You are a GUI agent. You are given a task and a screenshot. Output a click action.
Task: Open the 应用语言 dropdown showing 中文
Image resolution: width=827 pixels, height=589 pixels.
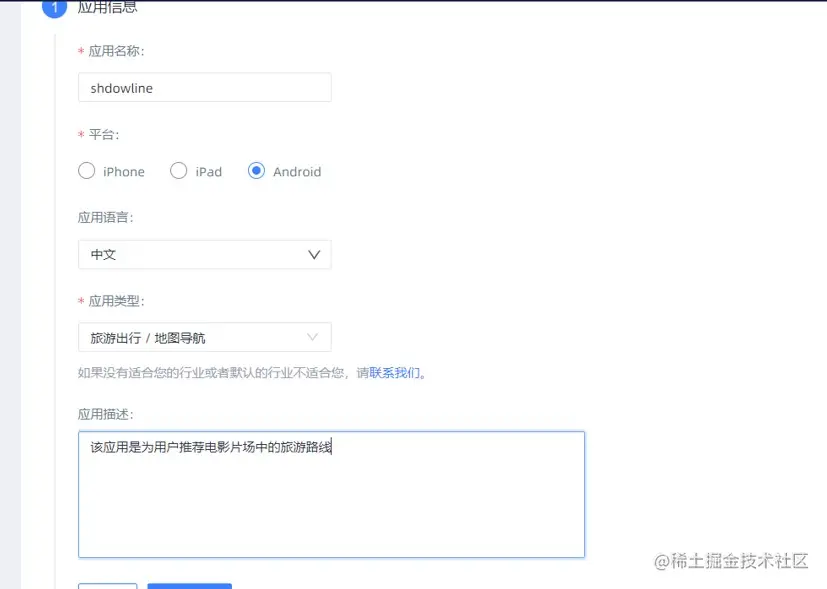click(205, 255)
